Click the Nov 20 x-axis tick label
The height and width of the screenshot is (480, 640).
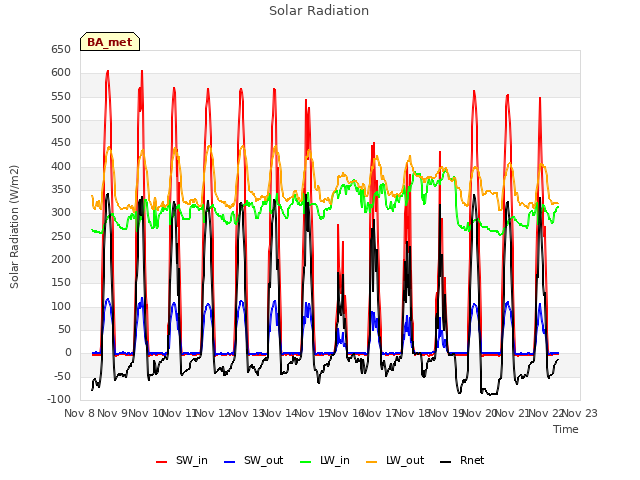(480, 413)
